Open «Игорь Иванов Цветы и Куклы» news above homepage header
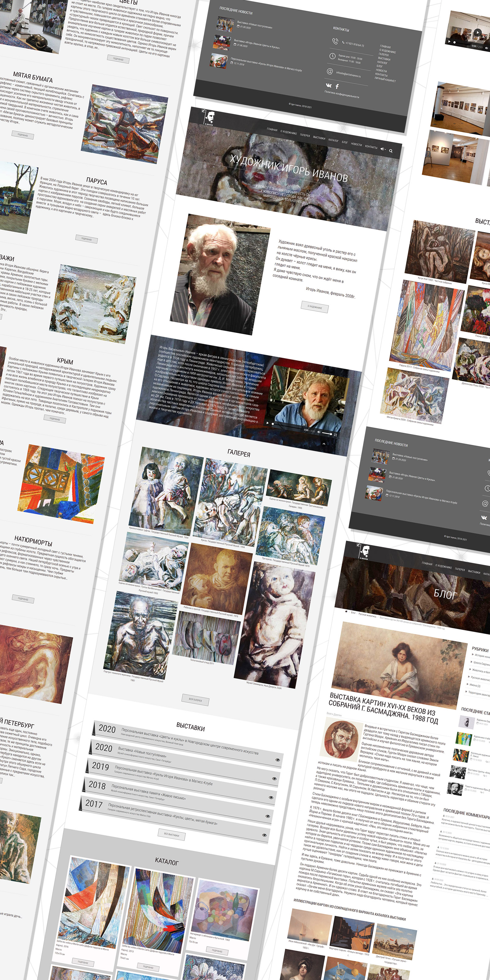The height and width of the screenshot is (980, 490). click(x=256, y=44)
